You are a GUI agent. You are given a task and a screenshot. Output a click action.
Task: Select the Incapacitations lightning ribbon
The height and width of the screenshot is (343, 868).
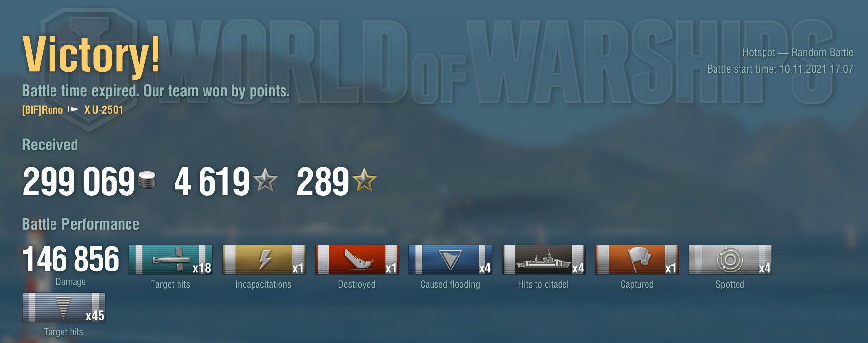[x=264, y=260]
